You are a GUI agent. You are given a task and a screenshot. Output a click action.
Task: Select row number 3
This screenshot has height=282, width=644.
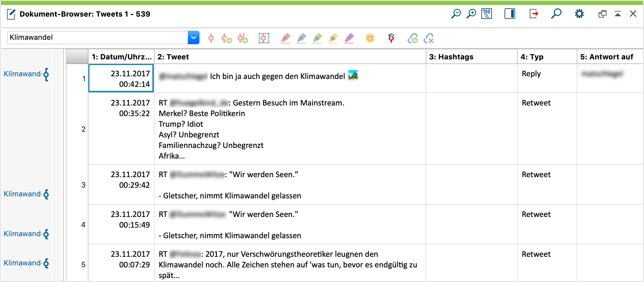click(x=77, y=185)
